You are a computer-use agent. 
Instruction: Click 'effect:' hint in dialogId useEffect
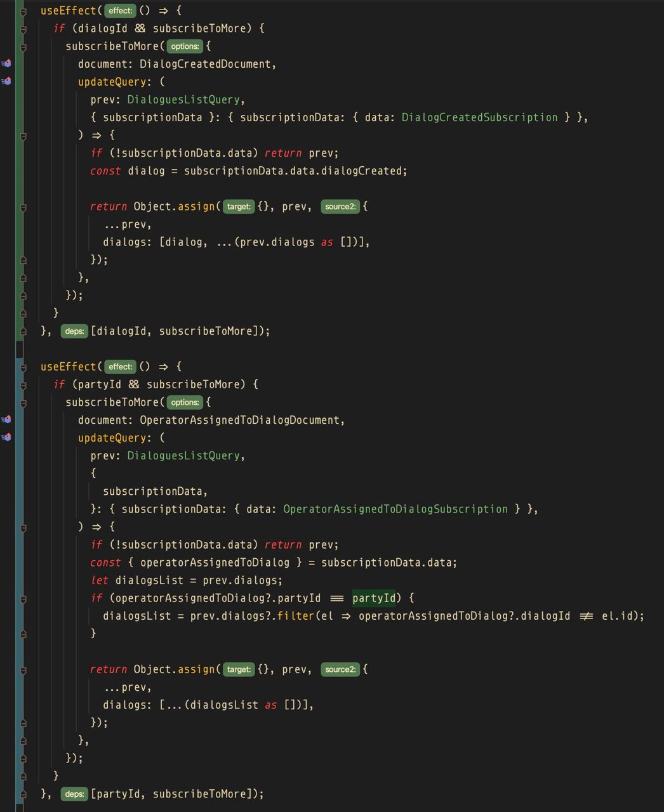120,11
